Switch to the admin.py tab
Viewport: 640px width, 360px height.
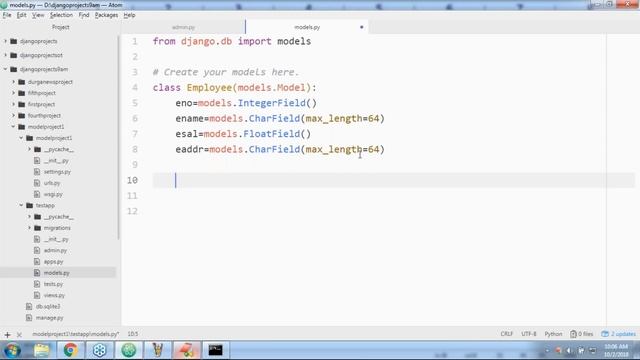coord(183,27)
